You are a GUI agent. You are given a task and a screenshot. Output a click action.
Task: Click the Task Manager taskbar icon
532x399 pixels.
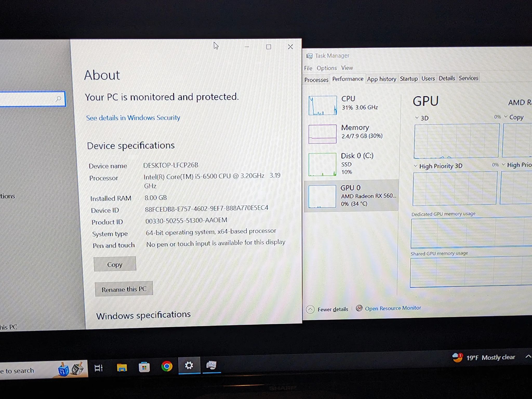211,365
